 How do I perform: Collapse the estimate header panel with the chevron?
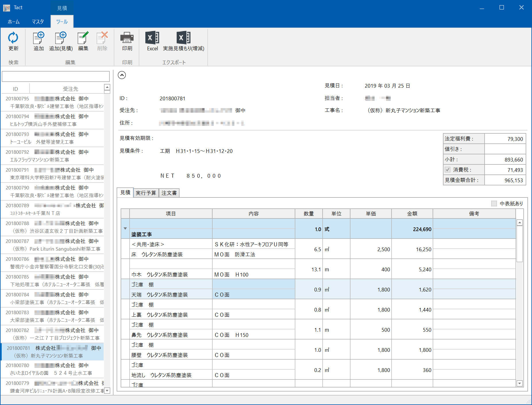pos(122,75)
